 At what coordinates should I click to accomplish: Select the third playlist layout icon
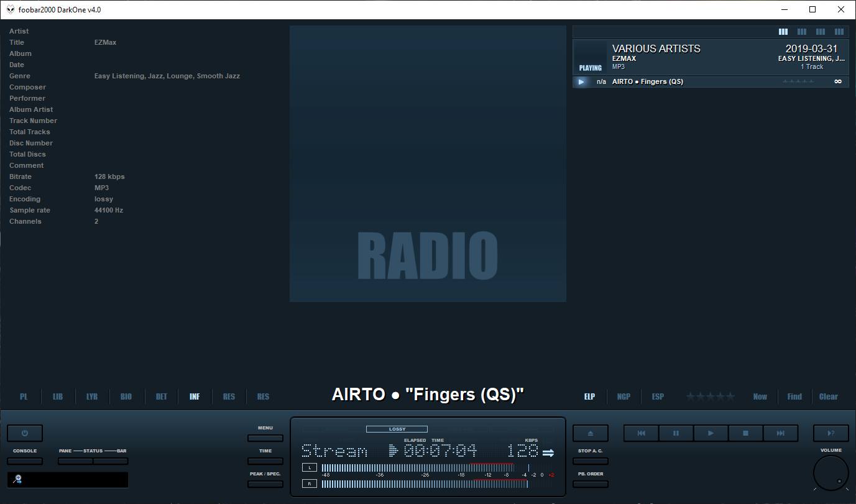(821, 32)
